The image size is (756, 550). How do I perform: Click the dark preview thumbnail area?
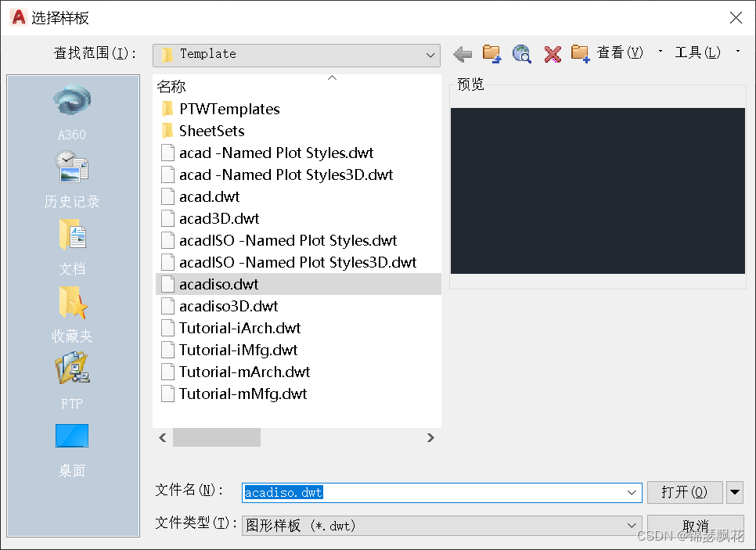[597, 191]
